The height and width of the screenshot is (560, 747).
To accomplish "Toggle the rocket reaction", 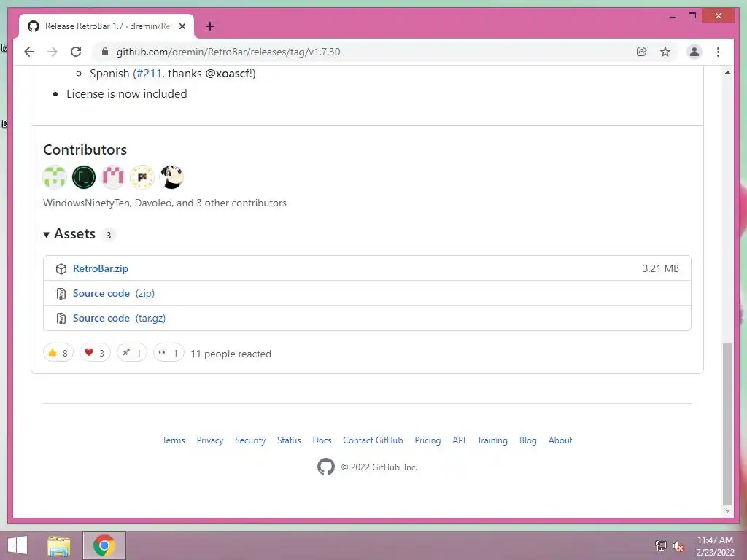I will coord(132,353).
